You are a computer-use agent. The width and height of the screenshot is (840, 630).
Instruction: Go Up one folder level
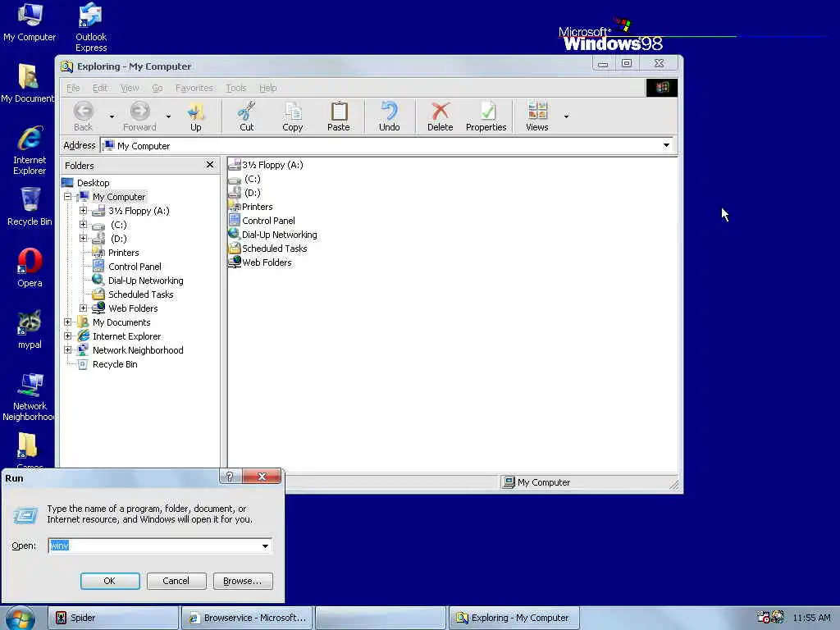click(x=195, y=116)
